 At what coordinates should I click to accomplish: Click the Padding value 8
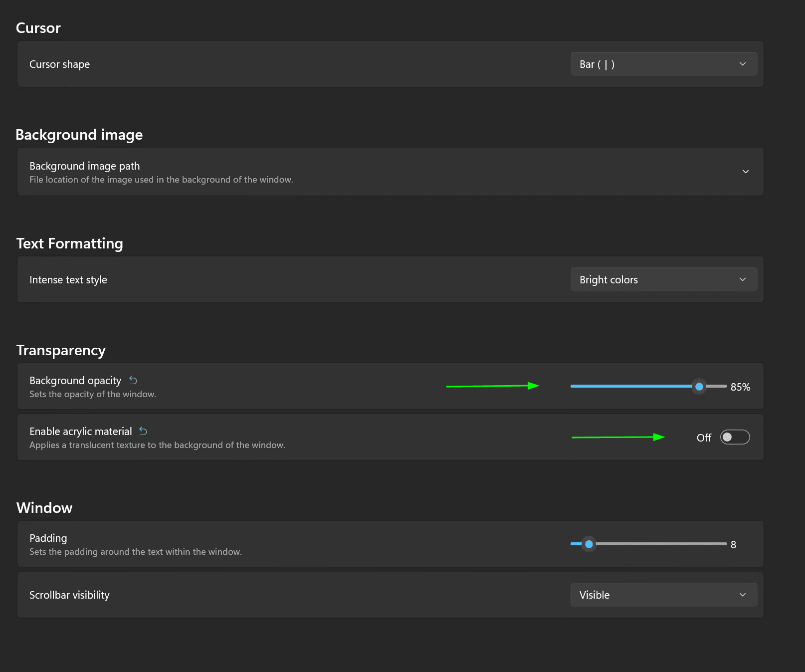(733, 544)
